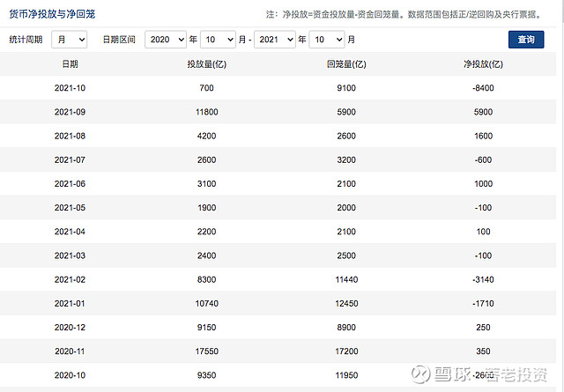
Task: Click the 250 净投放 value
Action: click(x=483, y=328)
